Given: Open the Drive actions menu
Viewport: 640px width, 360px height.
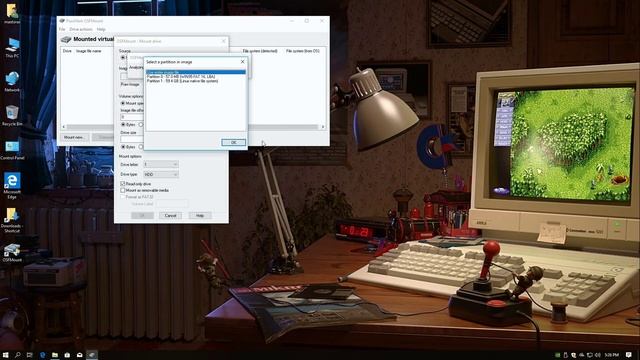Looking at the screenshot, I should [81, 29].
